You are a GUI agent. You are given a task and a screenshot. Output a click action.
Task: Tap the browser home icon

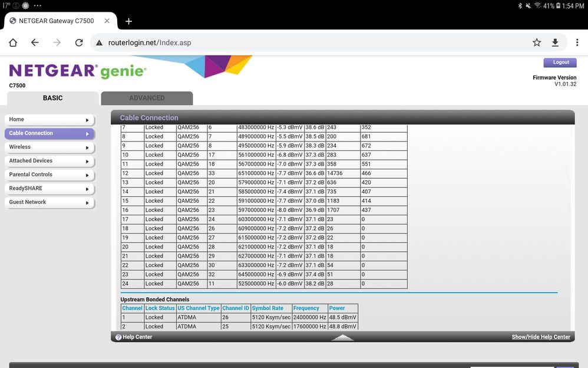[13, 42]
